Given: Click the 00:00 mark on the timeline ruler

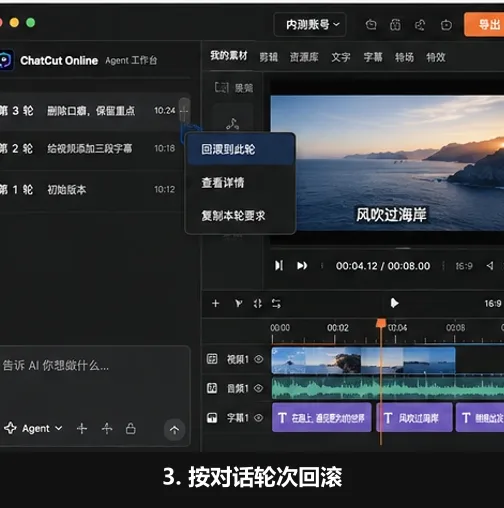Looking at the screenshot, I should tap(280, 328).
